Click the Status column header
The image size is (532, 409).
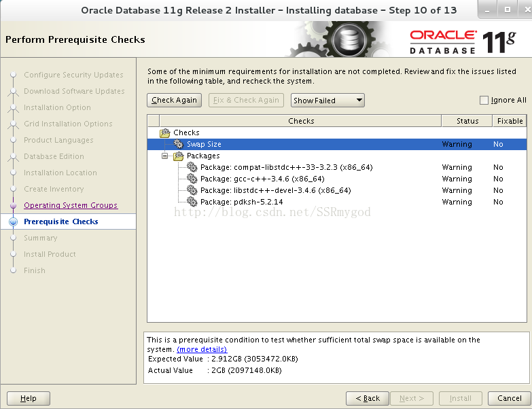point(467,121)
